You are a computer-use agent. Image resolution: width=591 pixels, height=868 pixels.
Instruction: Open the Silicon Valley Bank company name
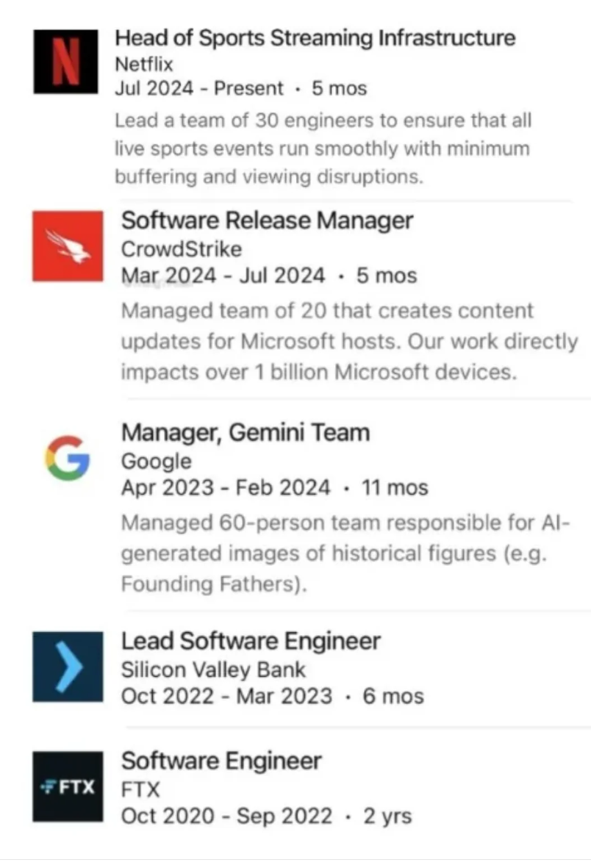click(x=213, y=670)
